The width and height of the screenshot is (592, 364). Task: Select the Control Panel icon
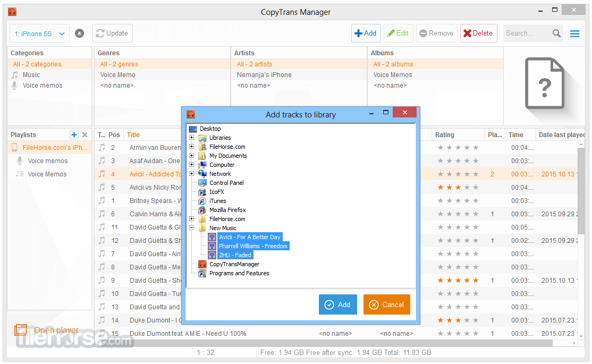pyautogui.click(x=203, y=183)
